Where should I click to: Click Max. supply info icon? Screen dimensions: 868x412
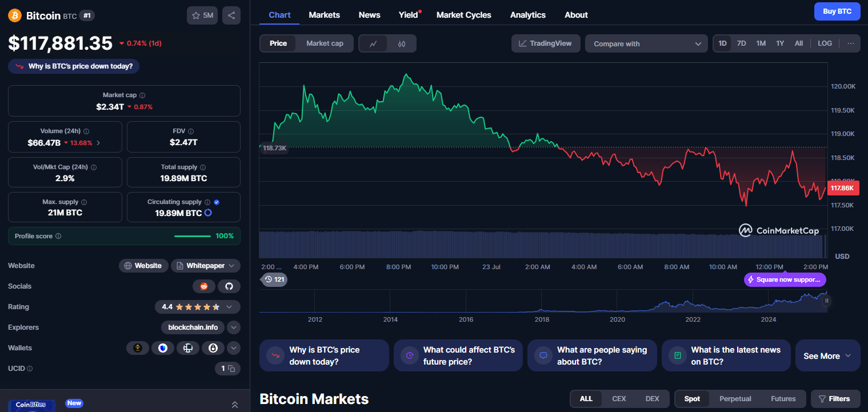(84, 202)
